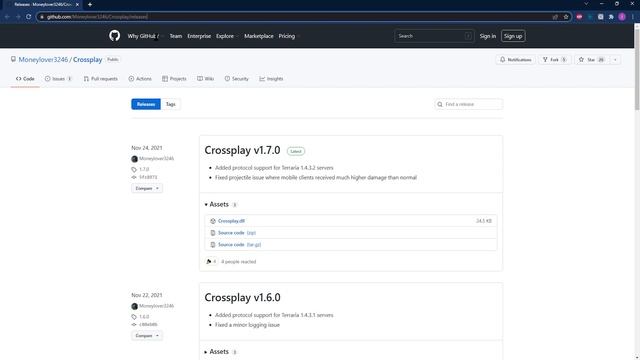Click the tag icon next to 1.7.0
640x360 pixels.
click(x=134, y=169)
